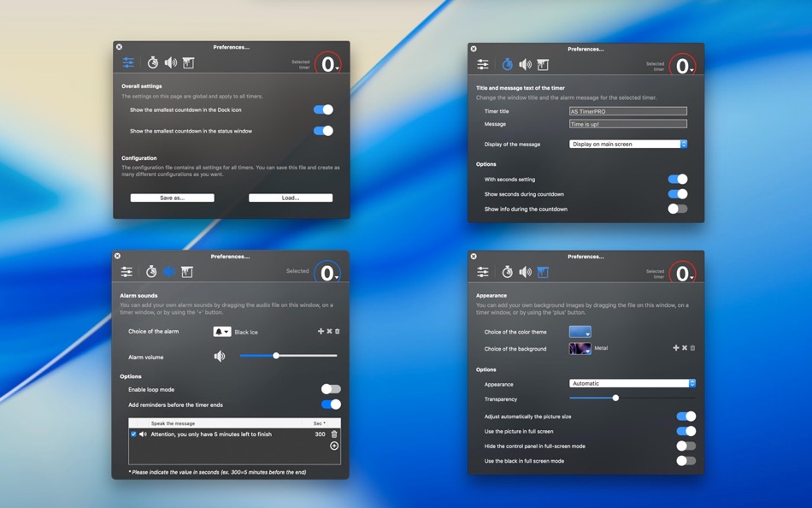The width and height of the screenshot is (812, 508).
Task: Open the Appearance 'Automatic' dropdown
Action: (633, 384)
